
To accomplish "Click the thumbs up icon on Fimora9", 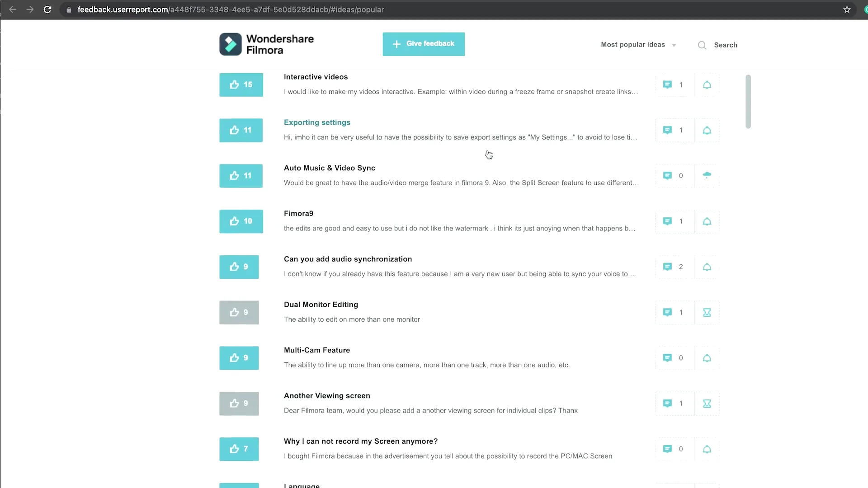I will click(x=234, y=221).
